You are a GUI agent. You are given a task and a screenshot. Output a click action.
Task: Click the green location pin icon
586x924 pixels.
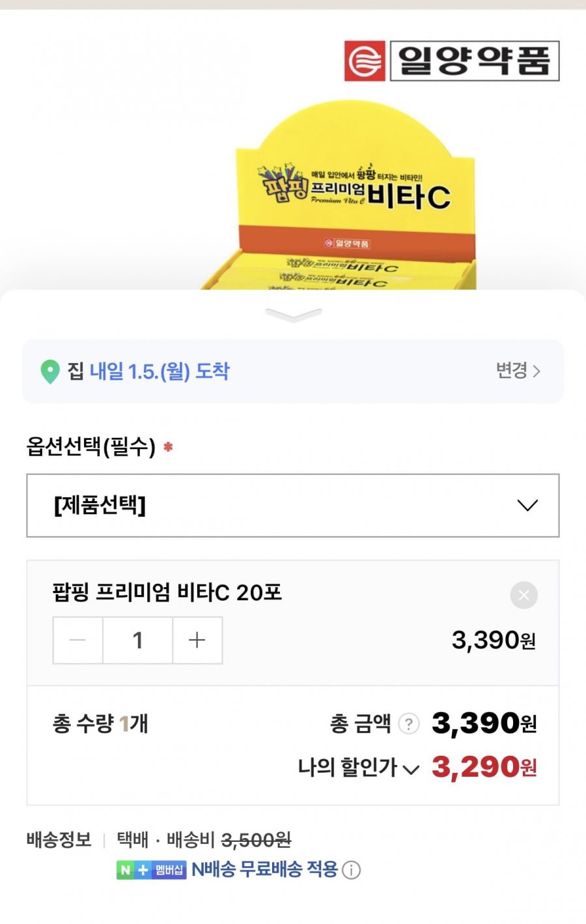pyautogui.click(x=49, y=371)
